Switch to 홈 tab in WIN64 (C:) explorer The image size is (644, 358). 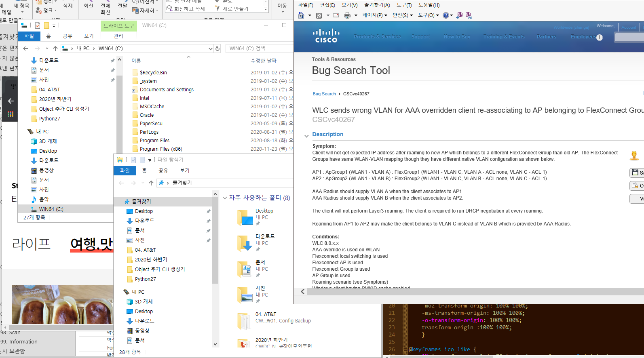coord(49,36)
